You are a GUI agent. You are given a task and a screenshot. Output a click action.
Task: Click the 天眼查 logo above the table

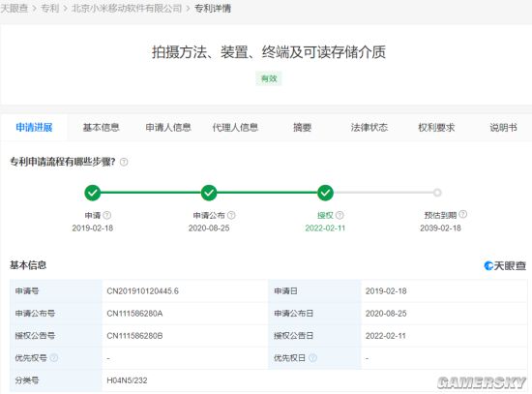[505, 265]
